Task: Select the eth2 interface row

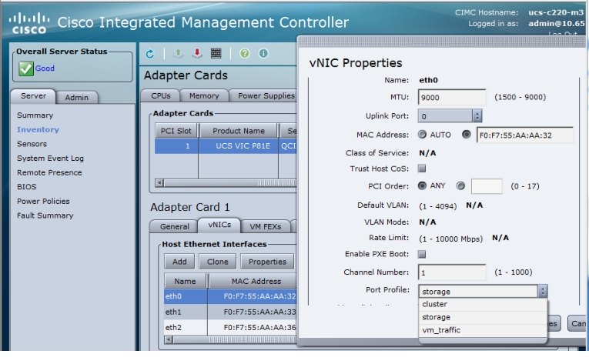Action: click(x=230, y=327)
